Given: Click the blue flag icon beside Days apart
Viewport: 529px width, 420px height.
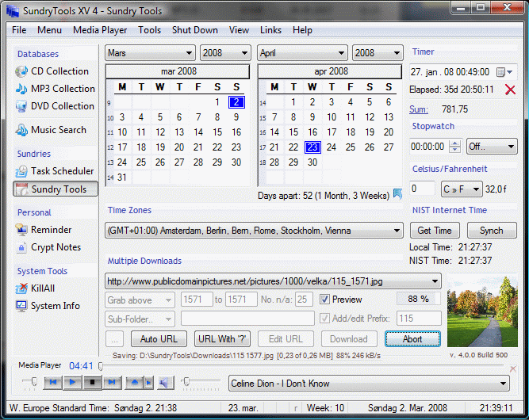Looking at the screenshot, I should point(398,194).
